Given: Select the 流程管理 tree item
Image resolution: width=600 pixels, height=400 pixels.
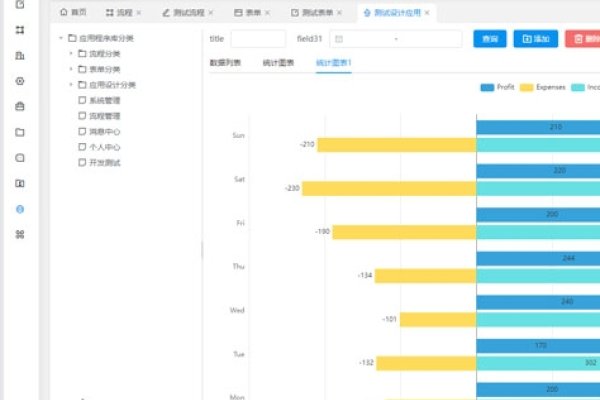Looking at the screenshot, I should pos(104,116).
